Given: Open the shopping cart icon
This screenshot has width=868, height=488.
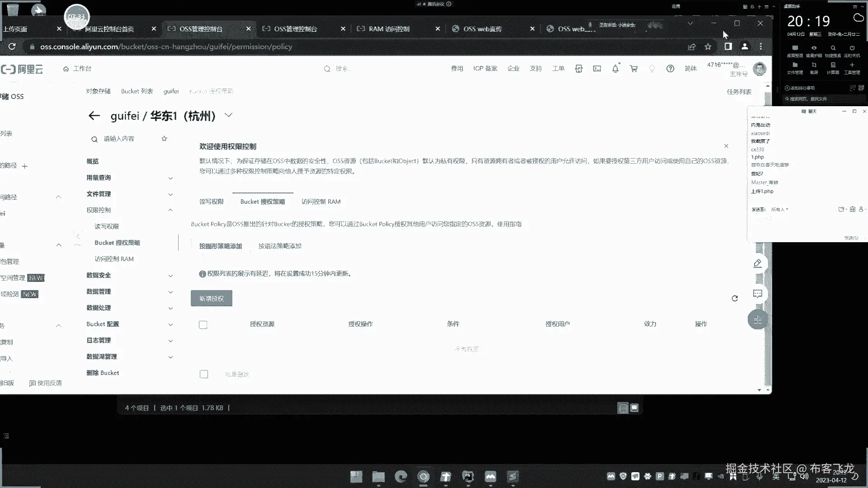Looking at the screenshot, I should pyautogui.click(x=634, y=69).
